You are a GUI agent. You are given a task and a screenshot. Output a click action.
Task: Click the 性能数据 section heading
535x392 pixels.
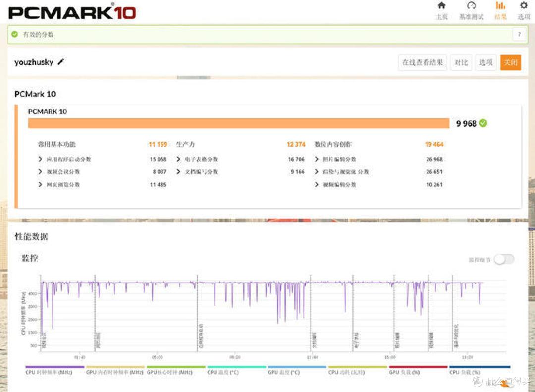pyautogui.click(x=31, y=236)
